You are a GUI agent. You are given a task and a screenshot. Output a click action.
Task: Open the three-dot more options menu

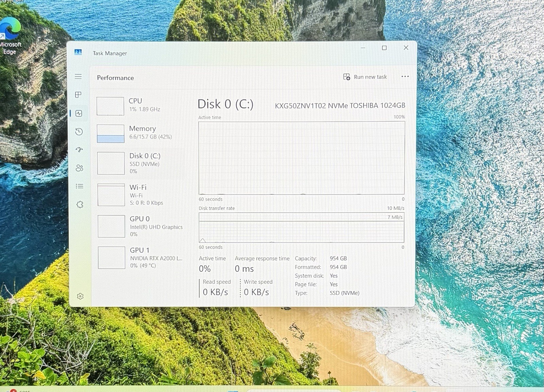[x=405, y=76]
